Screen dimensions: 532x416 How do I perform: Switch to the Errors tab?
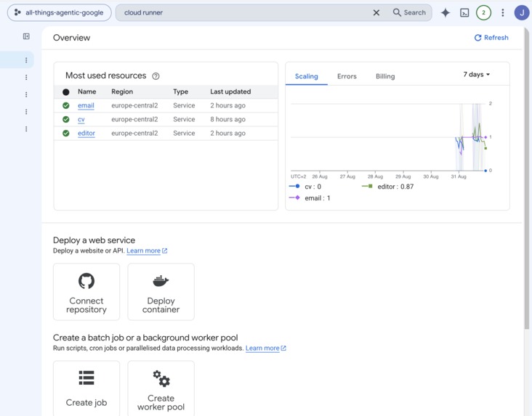347,76
